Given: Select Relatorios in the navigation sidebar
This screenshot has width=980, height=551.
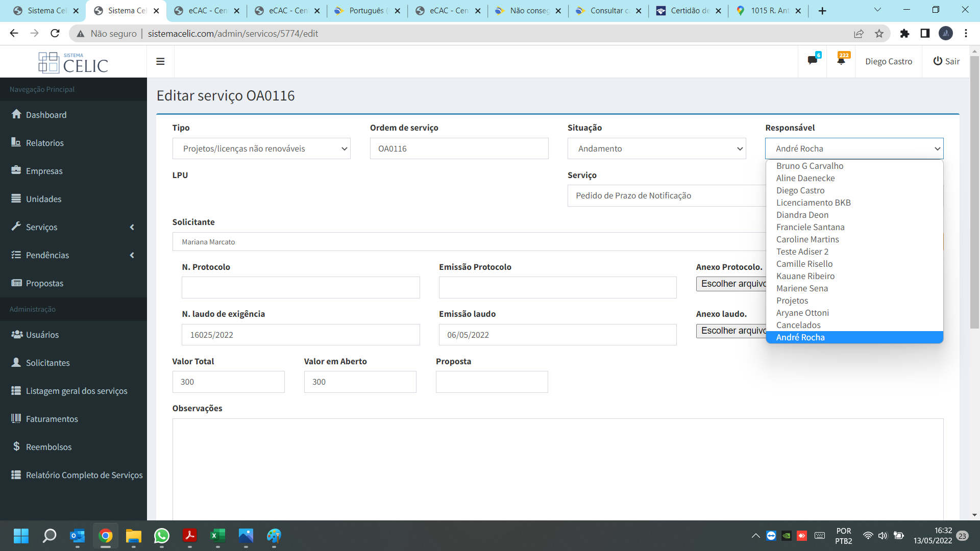Looking at the screenshot, I should tap(45, 142).
